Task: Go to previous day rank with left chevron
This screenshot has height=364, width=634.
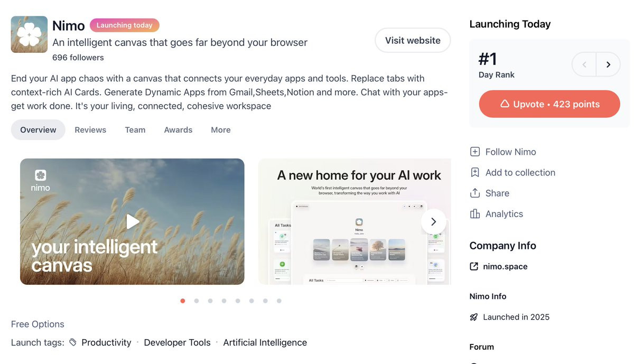Action: [584, 64]
